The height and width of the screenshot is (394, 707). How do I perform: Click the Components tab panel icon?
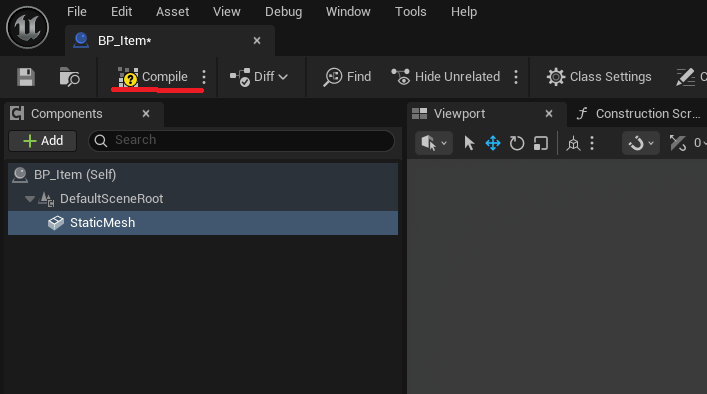[17, 114]
